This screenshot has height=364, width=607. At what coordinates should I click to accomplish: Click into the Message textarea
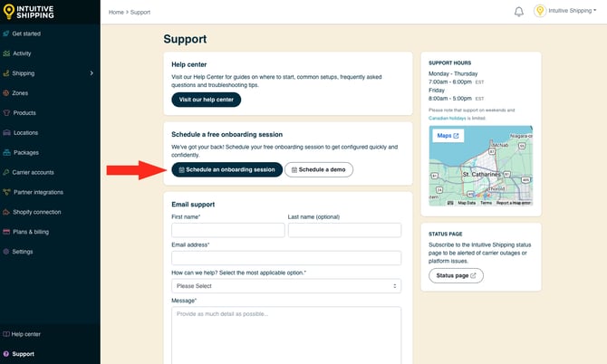[x=286, y=335]
